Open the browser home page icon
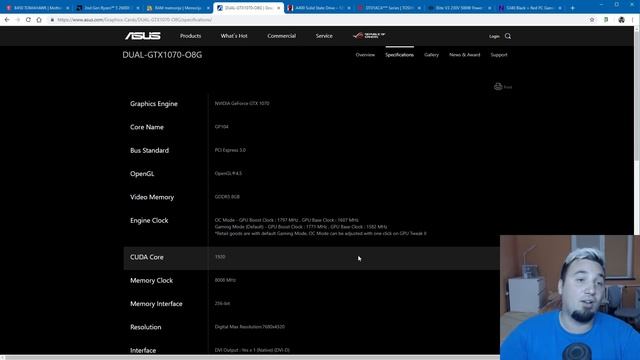Screen dimensions: 640x360 [x=39, y=20]
